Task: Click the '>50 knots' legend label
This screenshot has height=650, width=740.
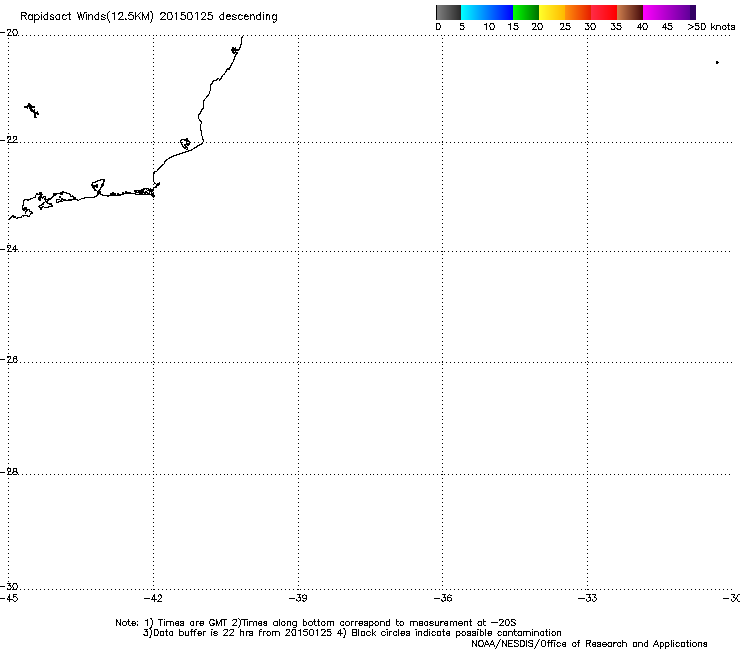Action: 711,27
